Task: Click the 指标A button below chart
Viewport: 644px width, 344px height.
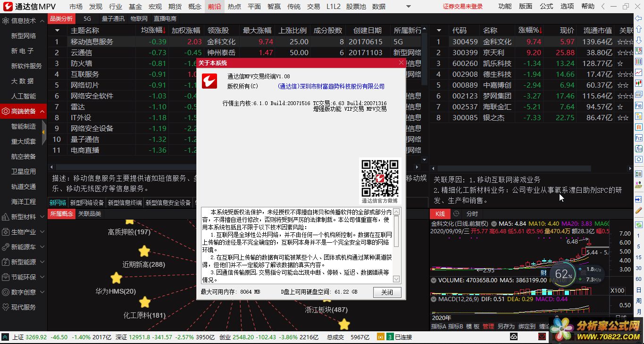Action: (438, 326)
